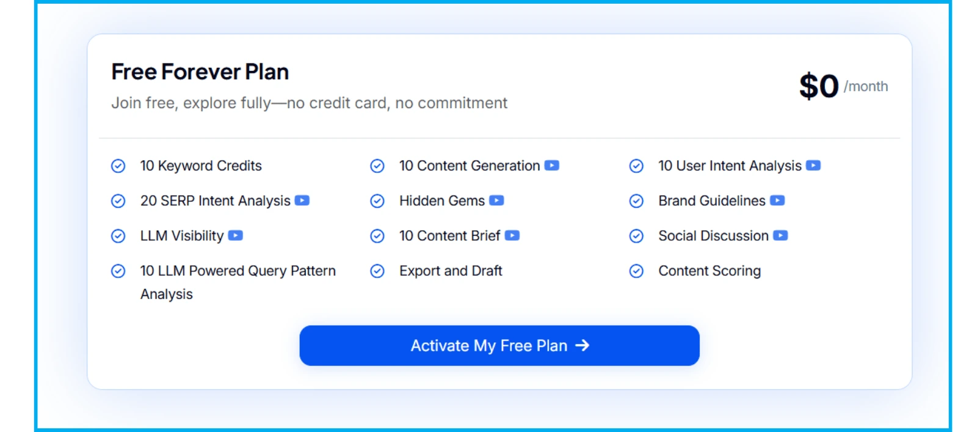The height and width of the screenshot is (432, 980).
Task: Open the User Intent Analysis video icon
Action: (x=815, y=166)
